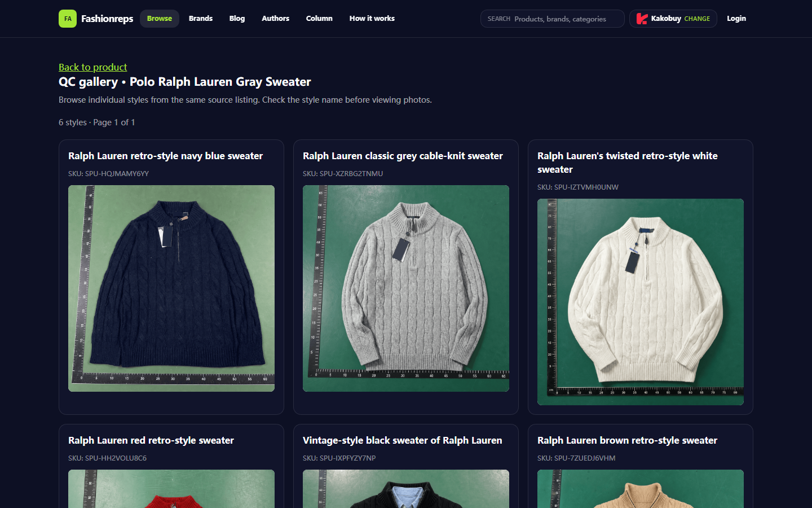The image size is (812, 508).
Task: Go to the Brands page
Action: 201,19
